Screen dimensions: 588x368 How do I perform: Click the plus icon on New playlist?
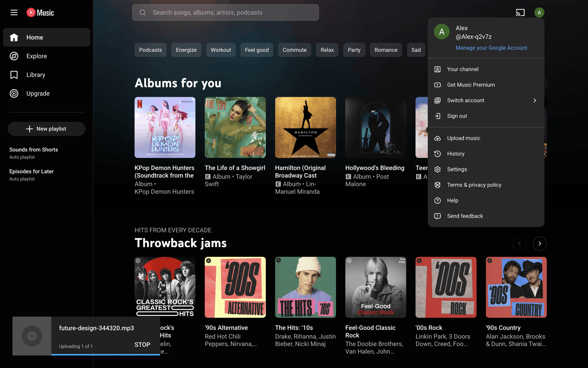29,129
